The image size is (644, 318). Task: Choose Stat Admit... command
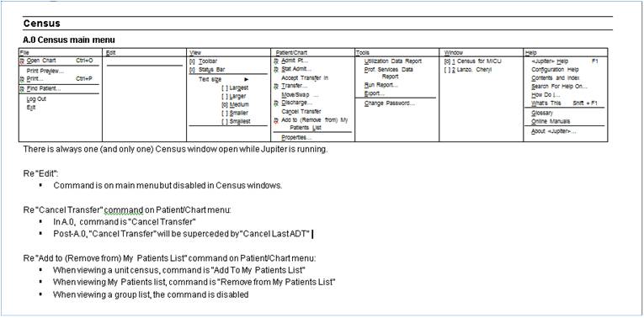point(292,69)
